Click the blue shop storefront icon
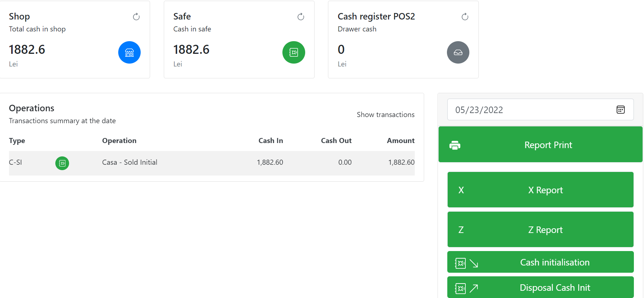This screenshot has width=644, height=298. coord(129,52)
